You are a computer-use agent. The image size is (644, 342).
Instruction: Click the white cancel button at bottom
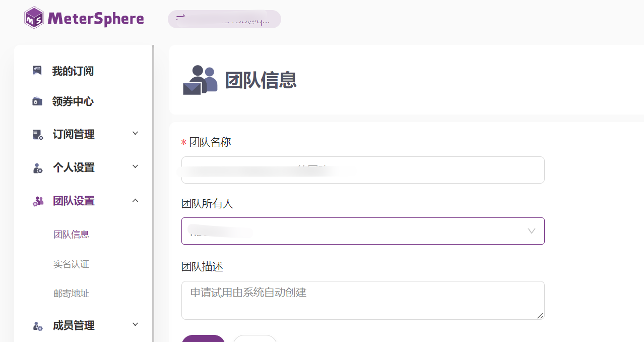254,340
